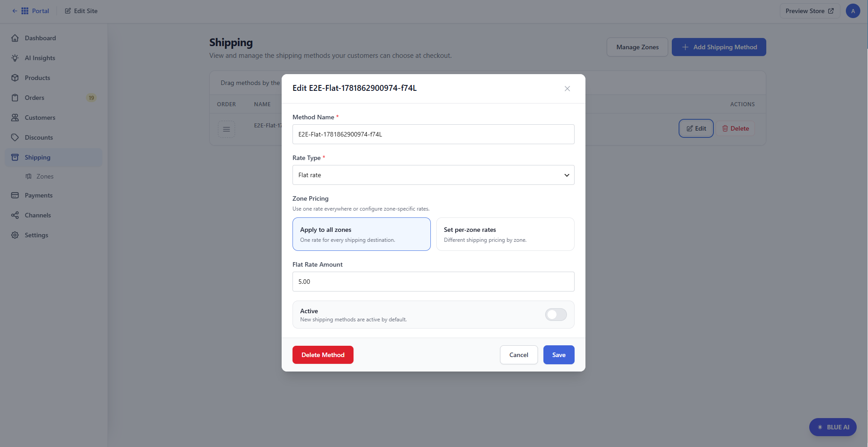
Task: Click the Orders clipboard icon
Action: click(15, 98)
